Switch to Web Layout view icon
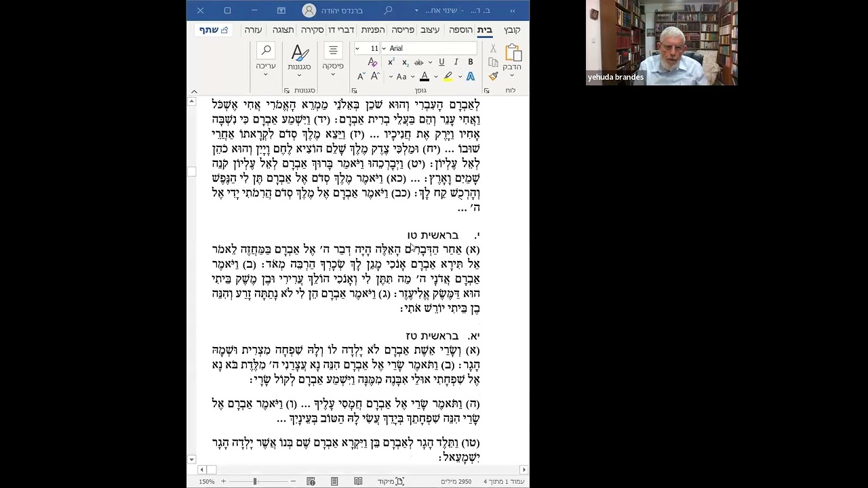 pyautogui.click(x=311, y=481)
